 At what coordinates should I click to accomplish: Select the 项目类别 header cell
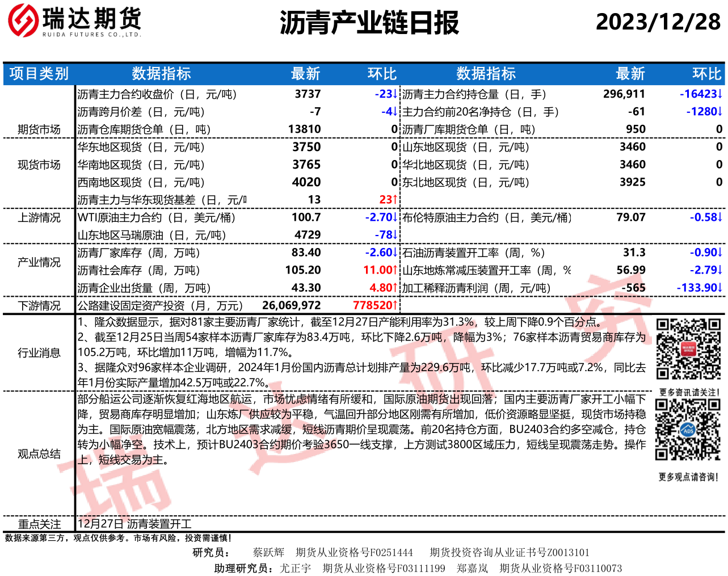coord(39,74)
